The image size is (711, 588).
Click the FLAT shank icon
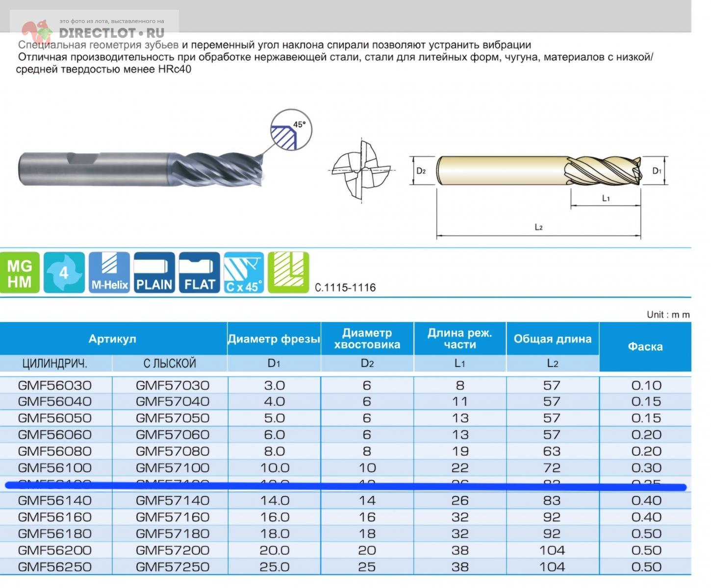click(199, 273)
